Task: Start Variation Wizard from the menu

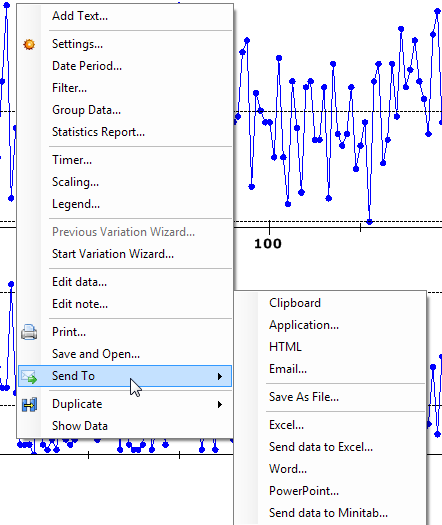Action: point(113,254)
